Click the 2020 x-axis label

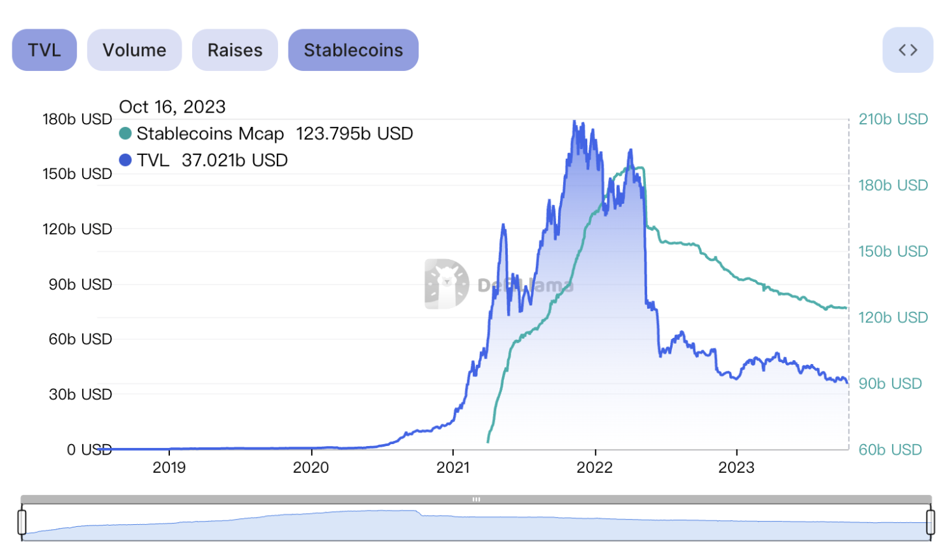311,468
